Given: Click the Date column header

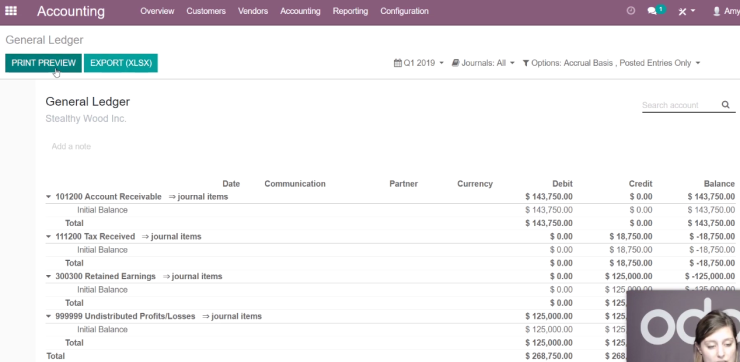Looking at the screenshot, I should 231,184.
